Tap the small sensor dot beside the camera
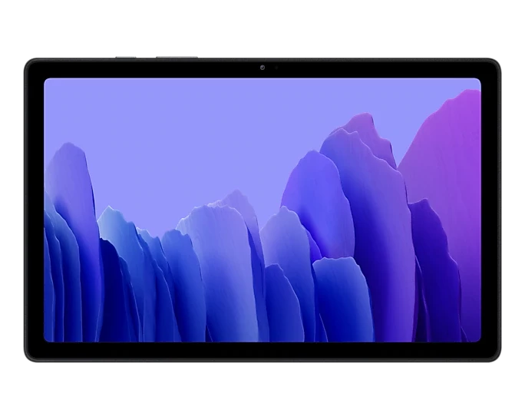The width and height of the screenshot is (525, 420). pyautogui.click(x=276, y=68)
